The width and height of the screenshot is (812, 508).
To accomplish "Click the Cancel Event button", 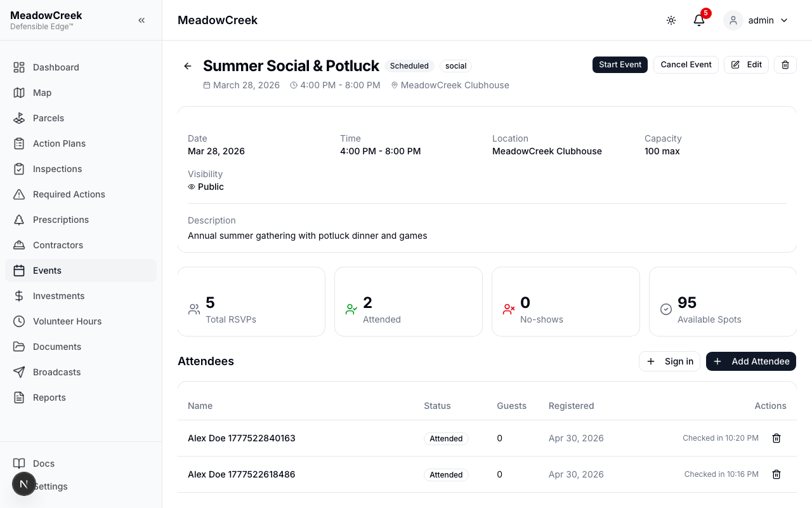I will point(686,65).
